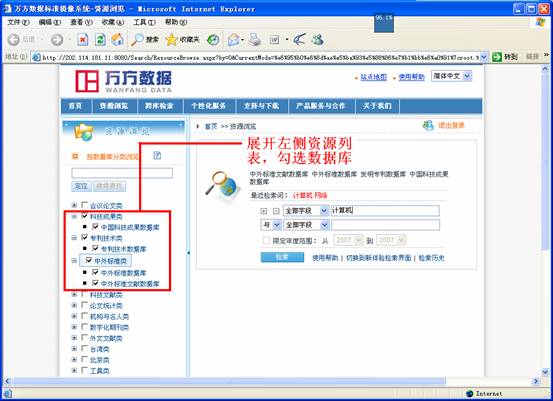The image size is (553, 401).
Task: Enable the 限定年度范围 year range checkbox
Action: tap(267, 241)
